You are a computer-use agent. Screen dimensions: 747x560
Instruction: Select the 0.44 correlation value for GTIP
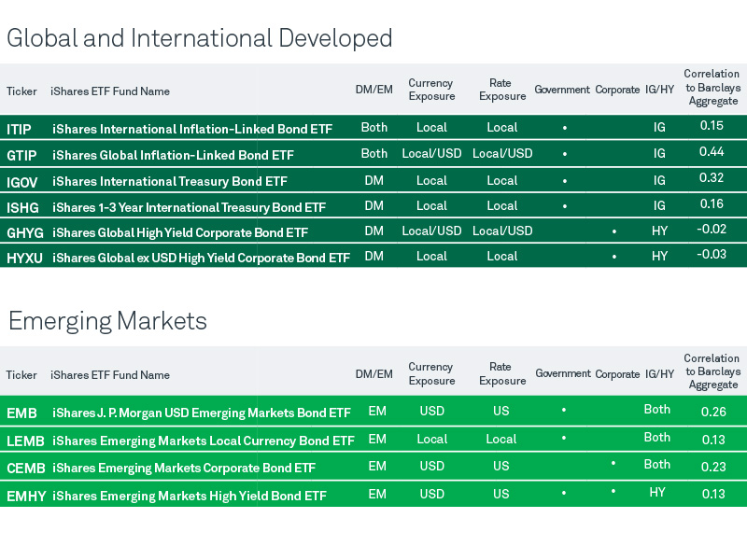tap(712, 152)
